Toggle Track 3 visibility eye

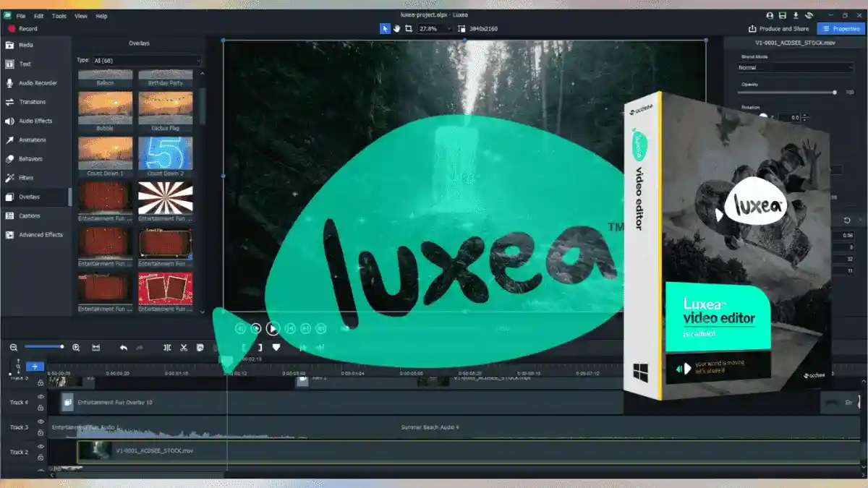tap(41, 421)
